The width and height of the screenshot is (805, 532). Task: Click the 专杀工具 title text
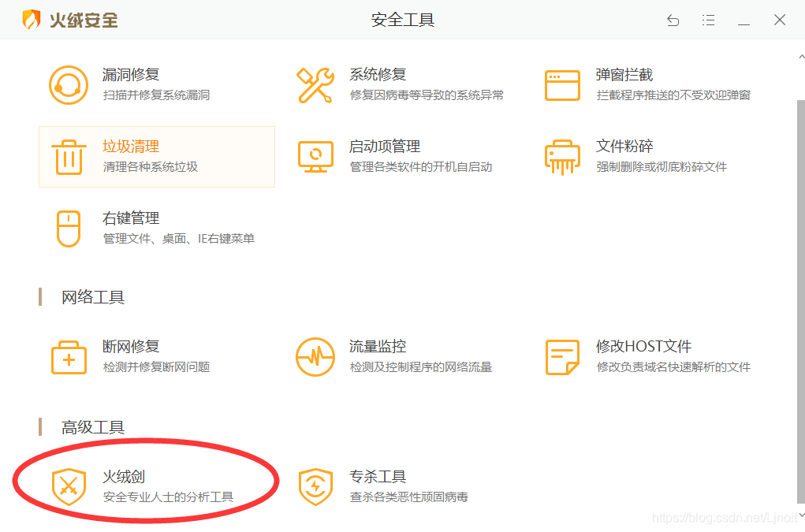tap(378, 476)
